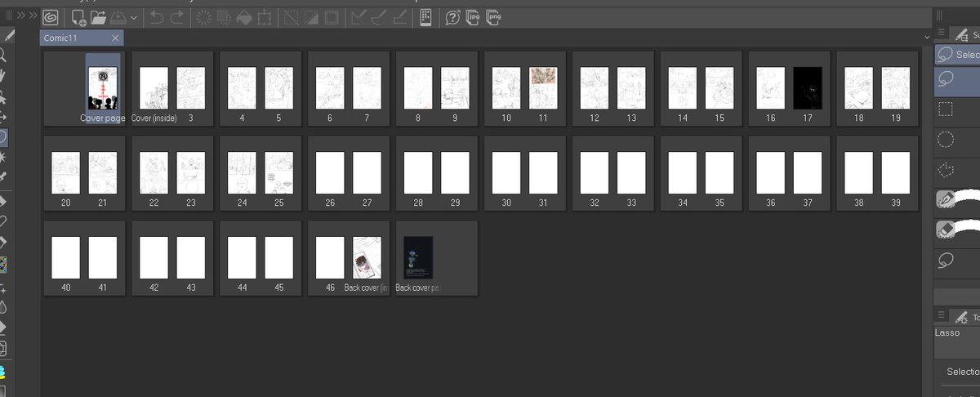Click Clear Outside Selection icon
The image size is (980, 397).
[x=224, y=17]
